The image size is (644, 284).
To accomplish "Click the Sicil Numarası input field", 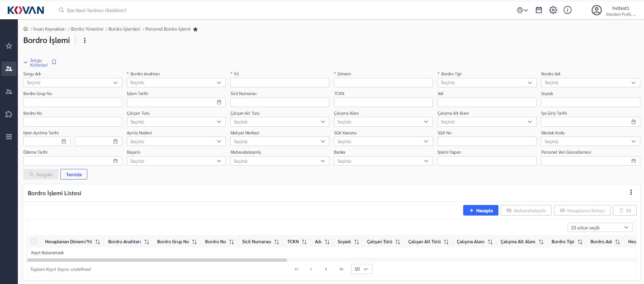I will pos(279,102).
